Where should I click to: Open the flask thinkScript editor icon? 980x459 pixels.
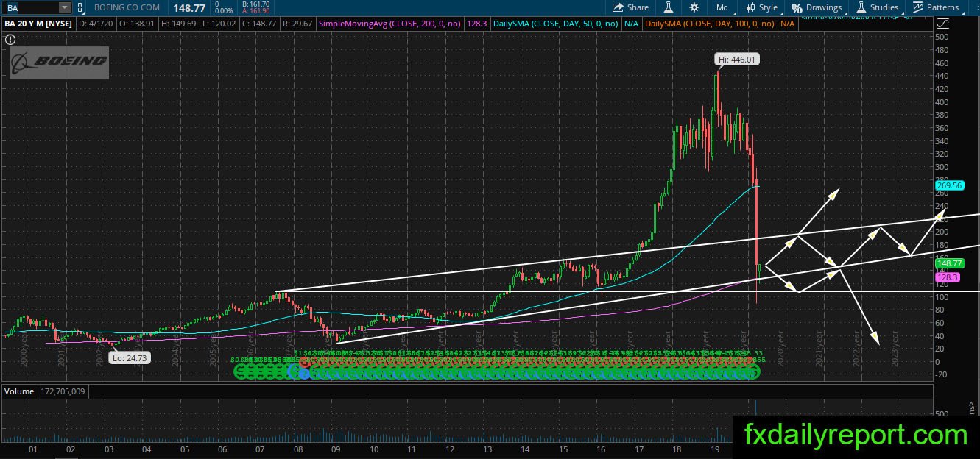(x=669, y=7)
